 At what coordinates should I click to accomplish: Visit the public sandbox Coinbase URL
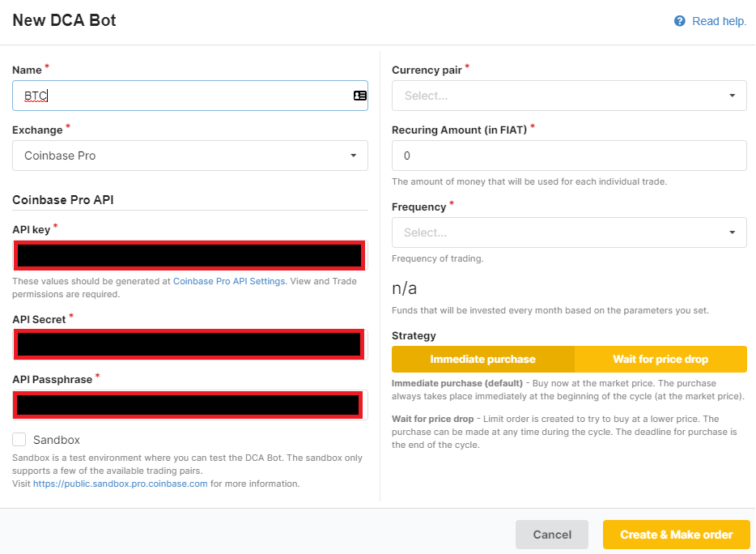(120, 484)
